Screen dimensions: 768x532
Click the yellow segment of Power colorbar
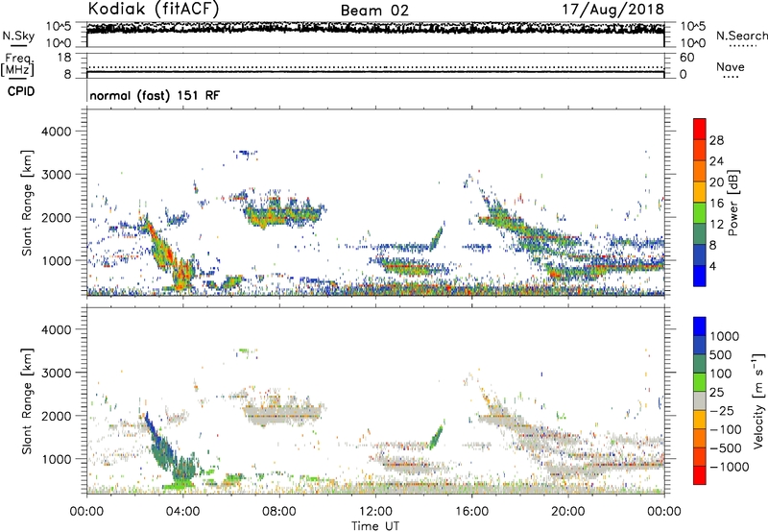700,191
